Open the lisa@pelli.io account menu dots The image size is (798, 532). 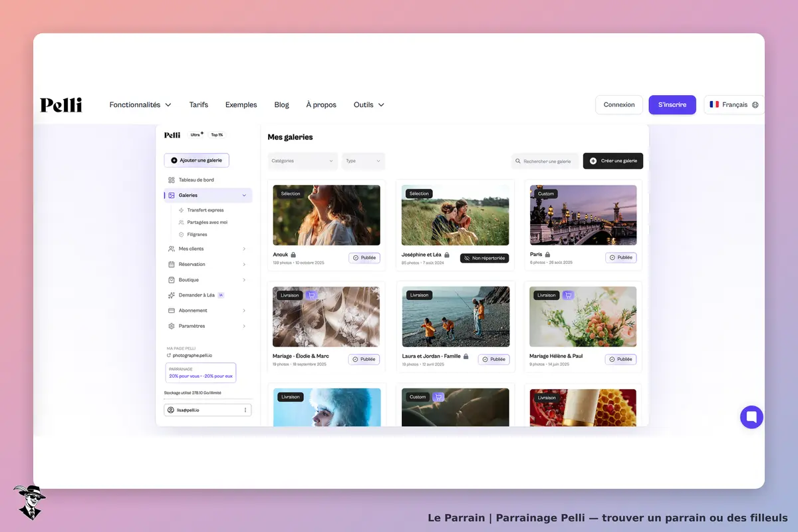coord(245,410)
